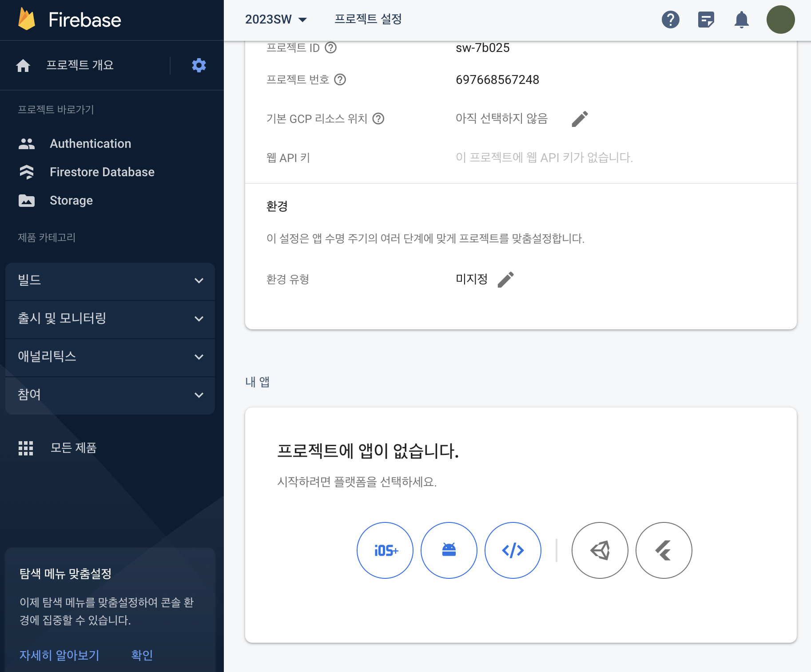Click the 환경 유형 label
Screen dimensions: 811x672
click(288, 279)
